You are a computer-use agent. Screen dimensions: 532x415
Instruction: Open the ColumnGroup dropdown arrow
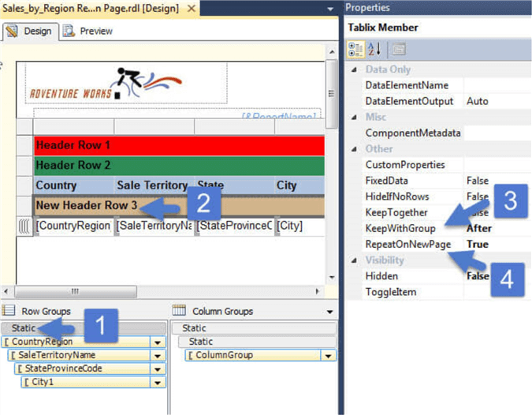(329, 356)
